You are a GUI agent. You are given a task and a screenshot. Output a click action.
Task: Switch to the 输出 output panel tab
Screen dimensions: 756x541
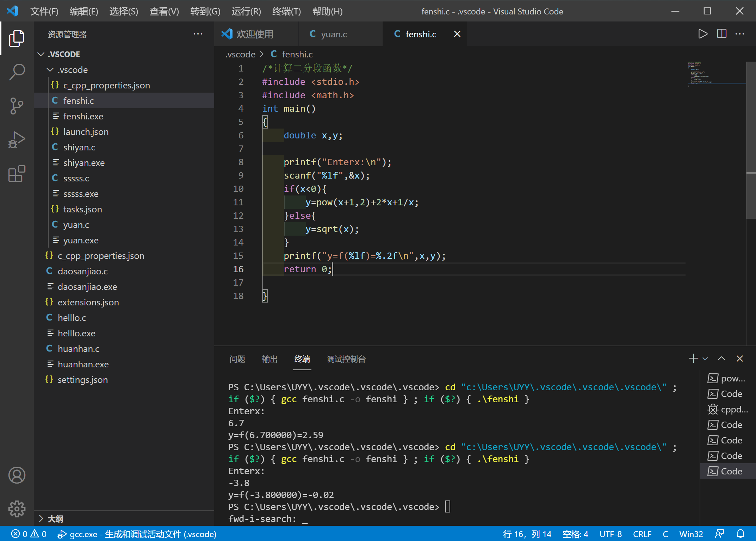pos(269,359)
